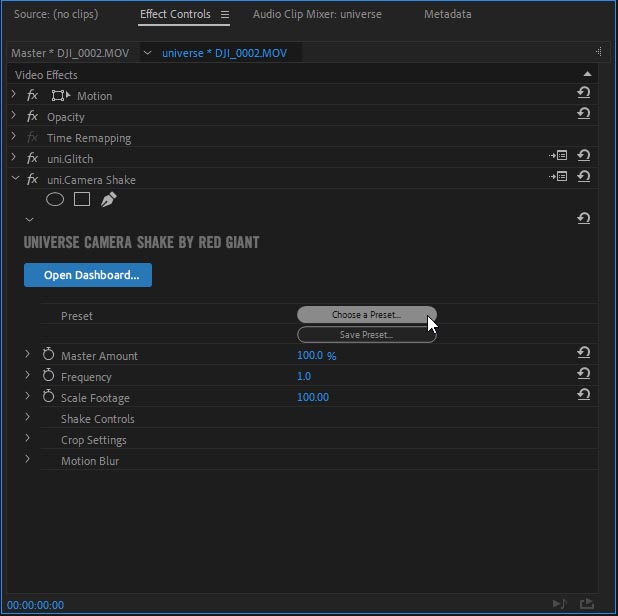The image size is (618, 616).
Task: Collapse the unnamed logo group chevron
Action: 30,220
